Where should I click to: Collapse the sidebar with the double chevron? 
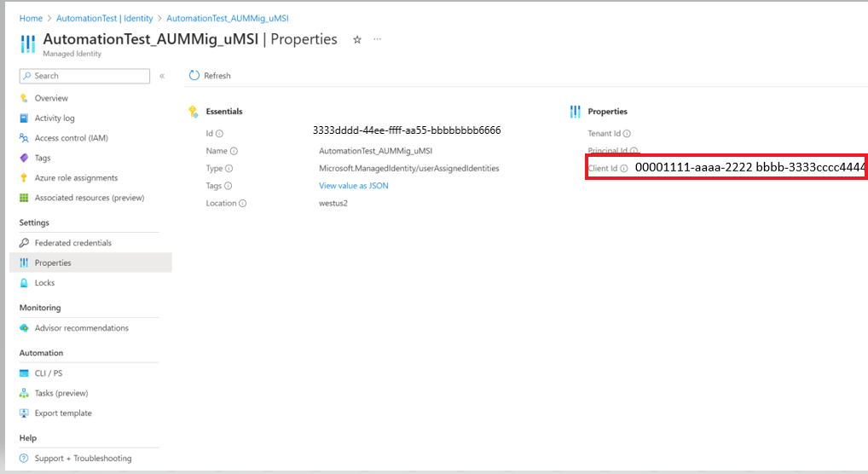click(x=162, y=76)
